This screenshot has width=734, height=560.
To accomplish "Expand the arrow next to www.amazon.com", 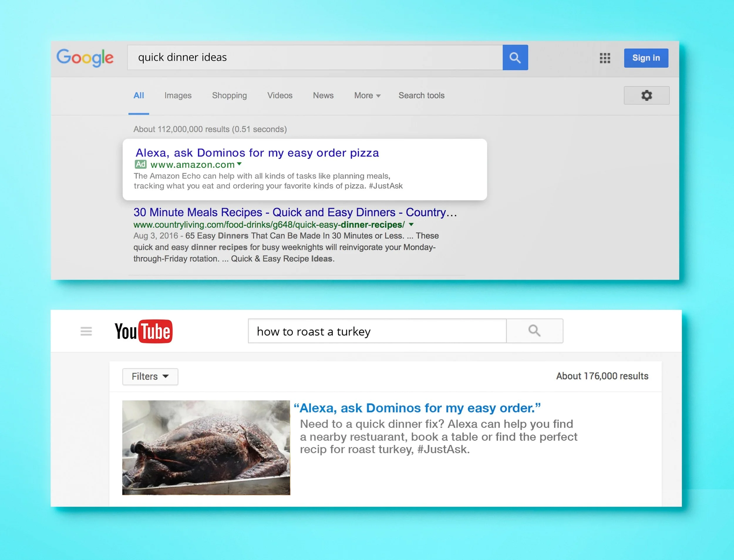I will tap(239, 164).
